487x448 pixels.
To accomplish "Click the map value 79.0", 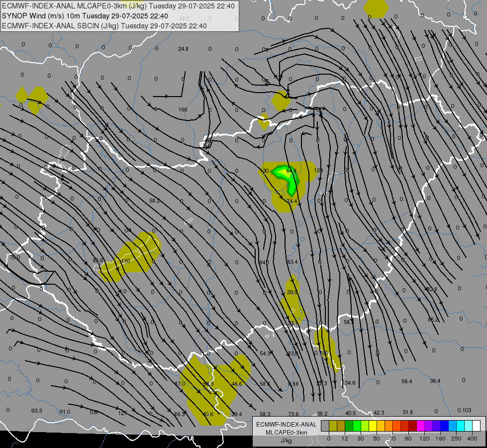I will coord(14,257).
